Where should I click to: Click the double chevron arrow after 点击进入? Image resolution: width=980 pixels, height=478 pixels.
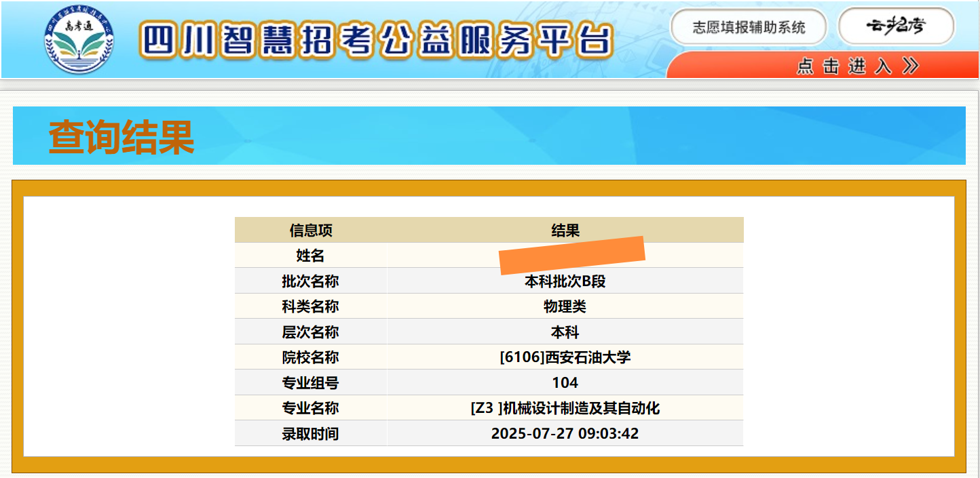point(910,66)
